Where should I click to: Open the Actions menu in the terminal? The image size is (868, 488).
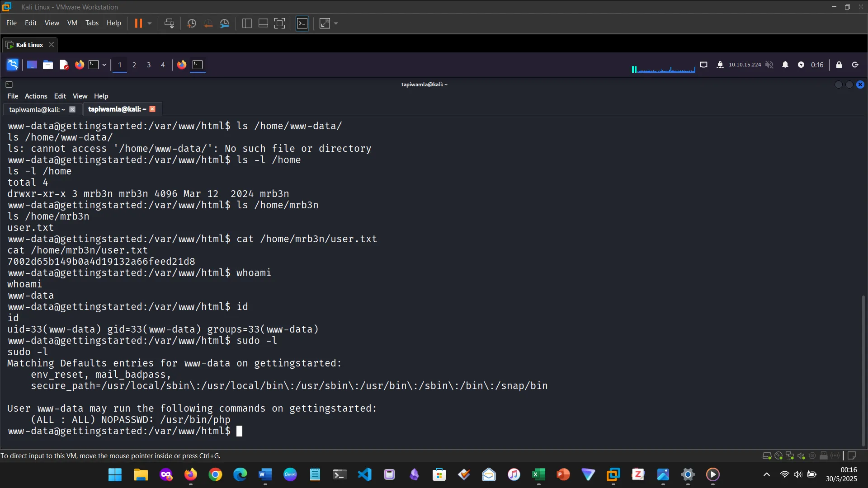(36, 96)
